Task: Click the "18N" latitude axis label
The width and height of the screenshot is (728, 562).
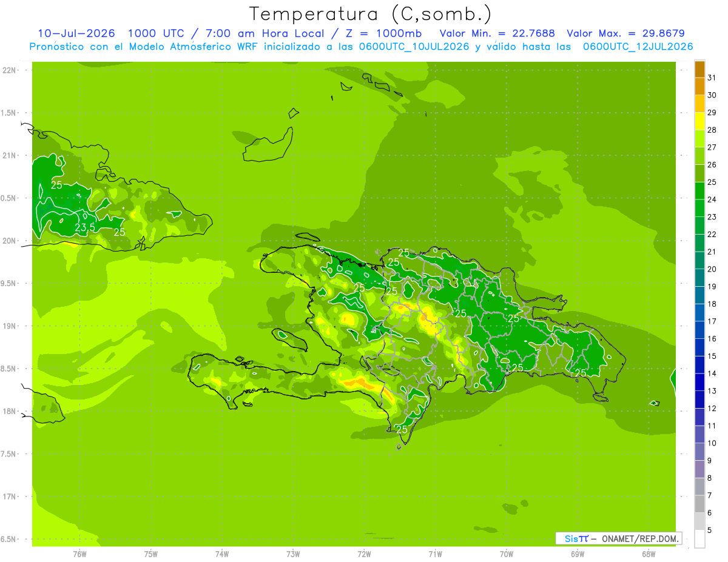Action: (9, 411)
